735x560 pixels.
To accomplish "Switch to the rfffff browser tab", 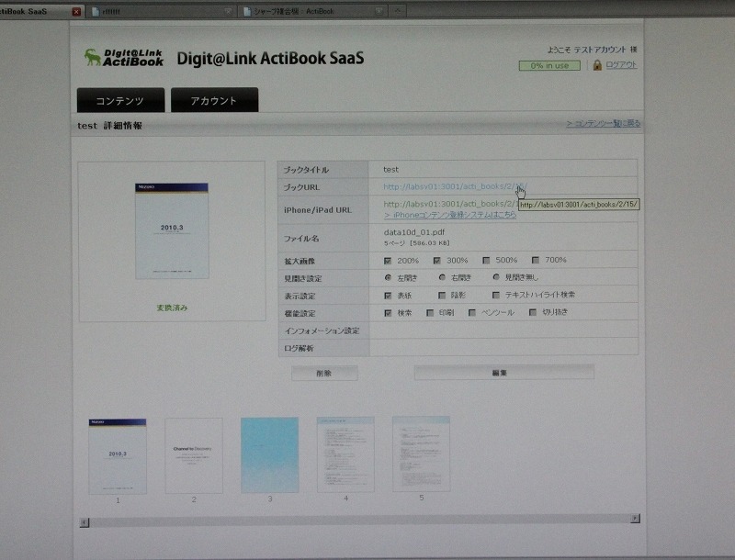I will click(x=160, y=12).
